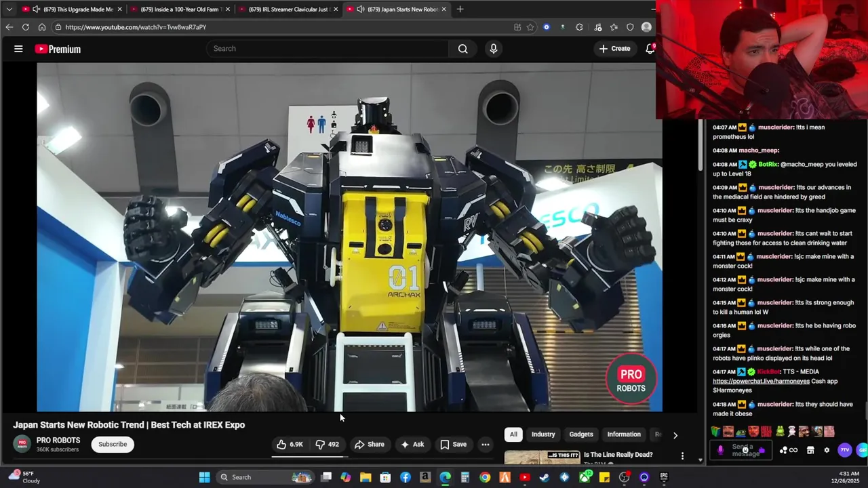Viewport: 868px width, 488px height.
Task: Click the Create button
Action: [x=614, y=49]
